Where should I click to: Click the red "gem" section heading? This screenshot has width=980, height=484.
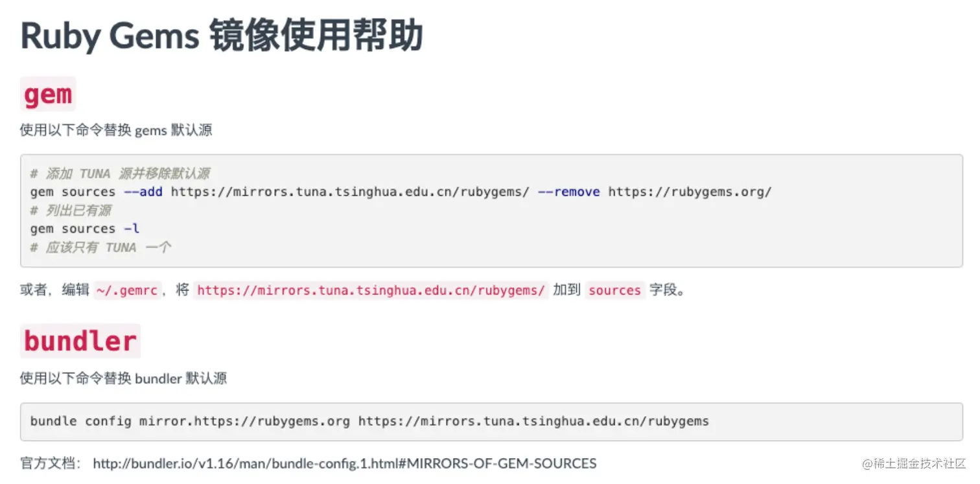point(48,95)
